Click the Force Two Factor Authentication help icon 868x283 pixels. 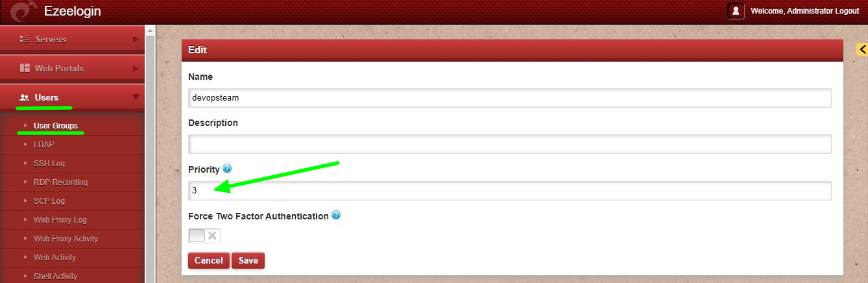[x=336, y=215]
